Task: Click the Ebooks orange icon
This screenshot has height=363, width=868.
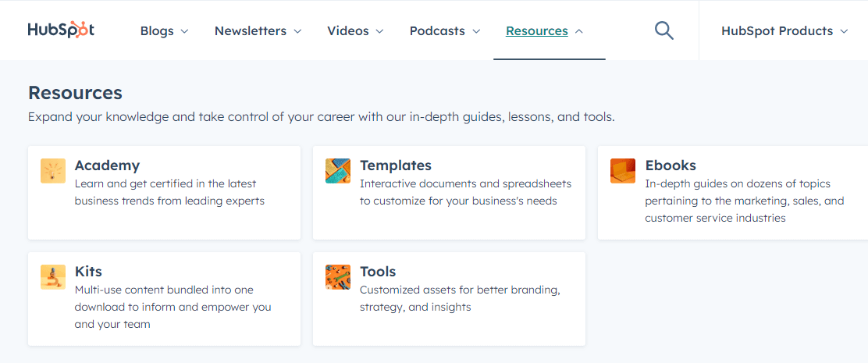Action: pos(624,171)
